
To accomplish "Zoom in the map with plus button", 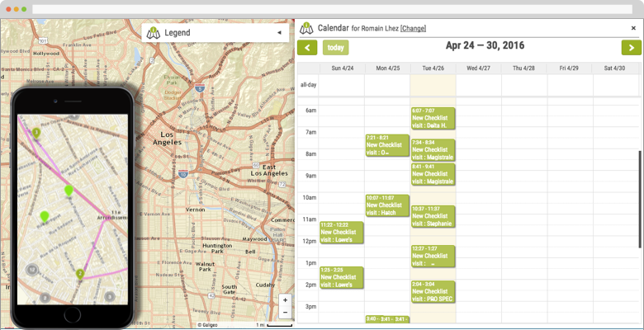I will coord(285,300).
